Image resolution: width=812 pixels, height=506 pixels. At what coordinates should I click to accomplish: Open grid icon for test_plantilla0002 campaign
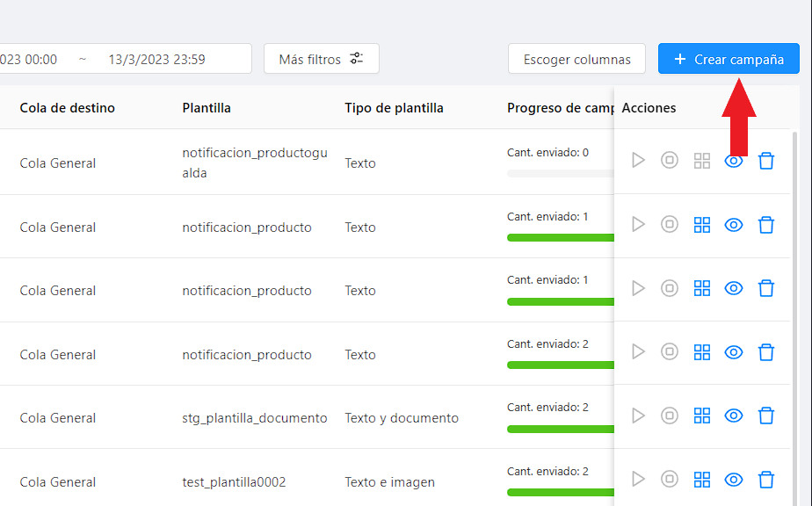(701, 480)
